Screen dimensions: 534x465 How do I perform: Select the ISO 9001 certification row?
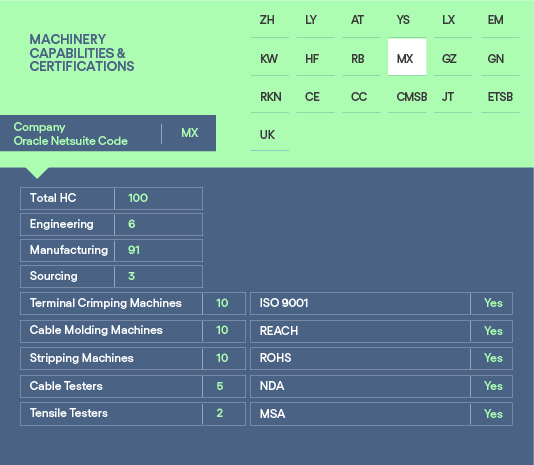pyautogui.click(x=381, y=303)
